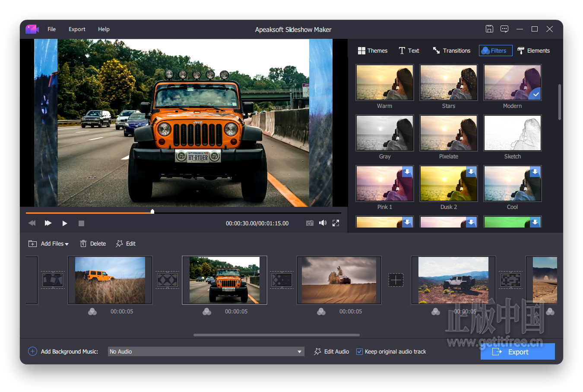
Task: Add a transition after the desert dune clip
Action: [396, 280]
